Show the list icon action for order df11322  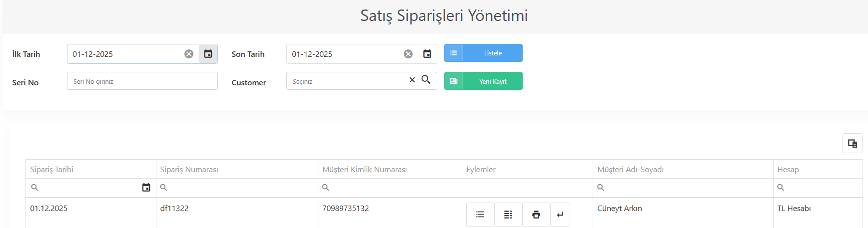click(x=480, y=215)
